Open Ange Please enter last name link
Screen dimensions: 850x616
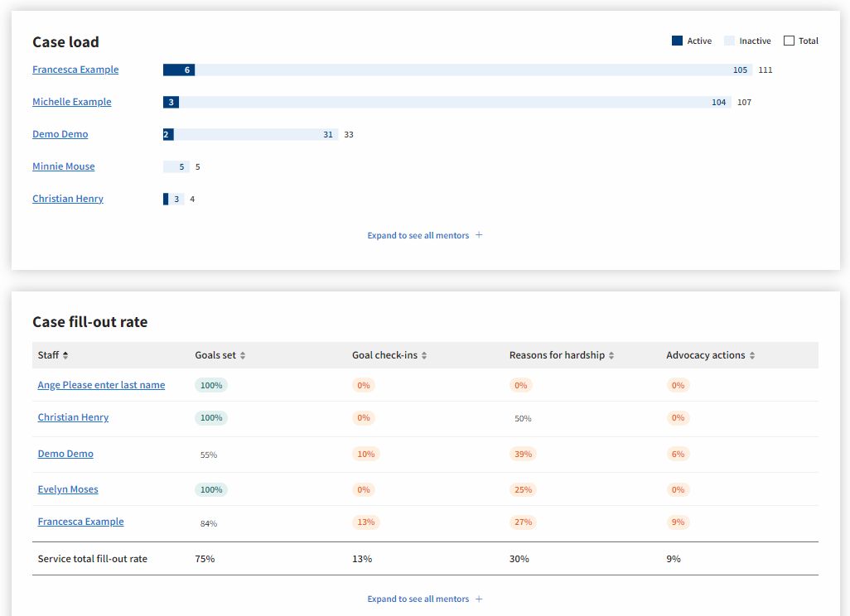click(x=101, y=385)
